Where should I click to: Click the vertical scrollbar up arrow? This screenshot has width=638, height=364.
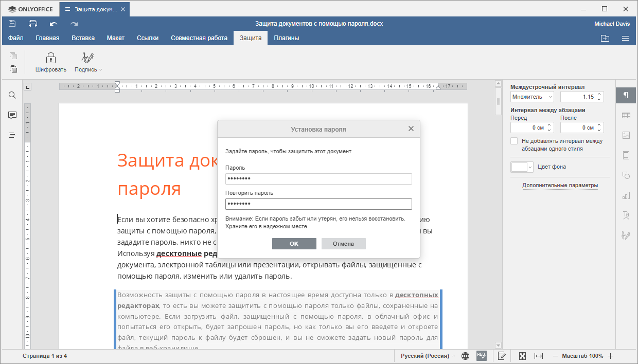[498, 83]
